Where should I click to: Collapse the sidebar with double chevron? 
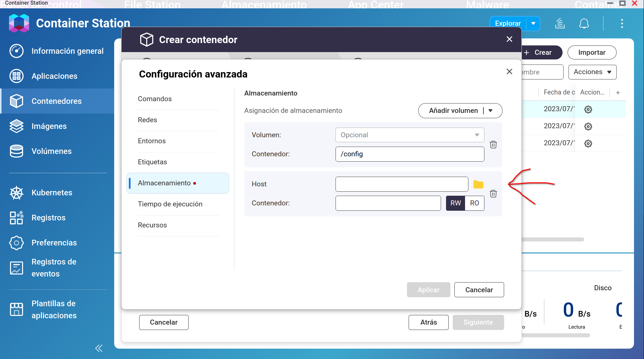click(x=99, y=348)
